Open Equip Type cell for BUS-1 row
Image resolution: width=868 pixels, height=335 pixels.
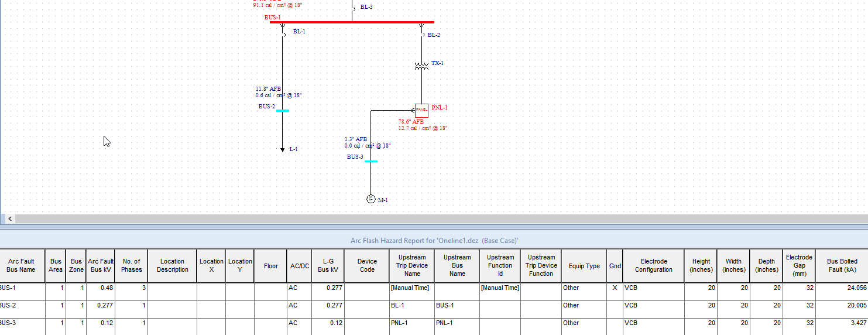pyautogui.click(x=584, y=288)
